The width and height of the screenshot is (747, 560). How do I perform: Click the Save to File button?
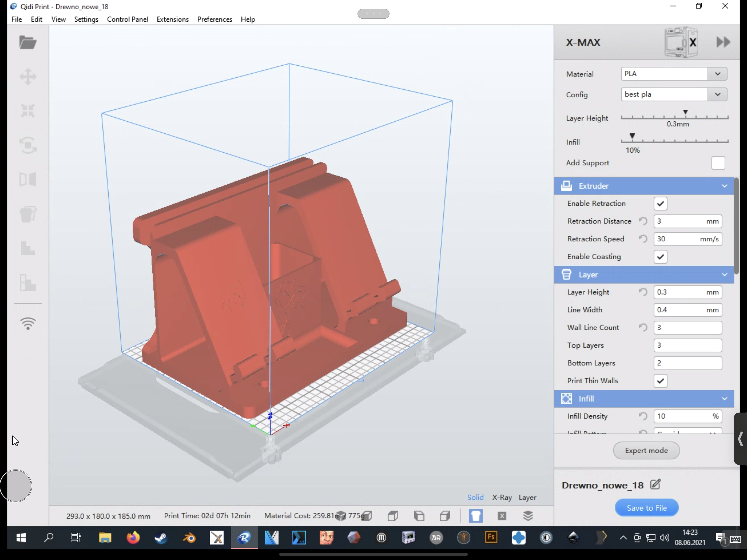pos(646,508)
